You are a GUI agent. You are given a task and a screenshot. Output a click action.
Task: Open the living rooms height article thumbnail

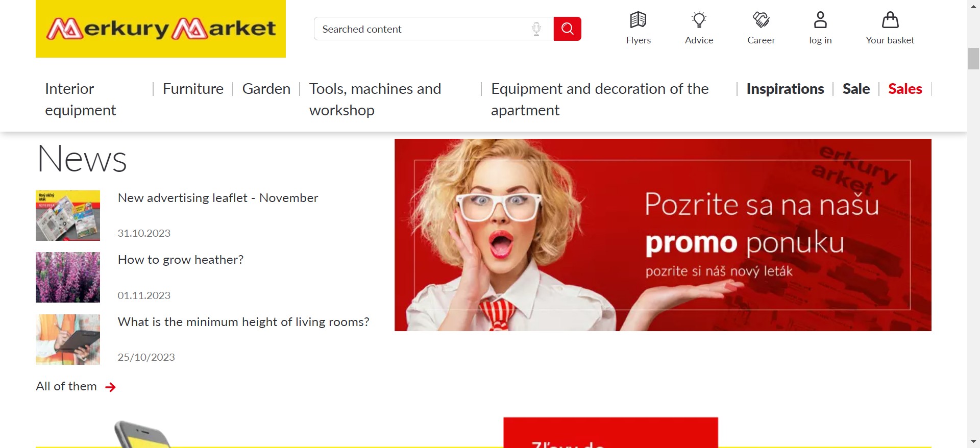point(68,339)
